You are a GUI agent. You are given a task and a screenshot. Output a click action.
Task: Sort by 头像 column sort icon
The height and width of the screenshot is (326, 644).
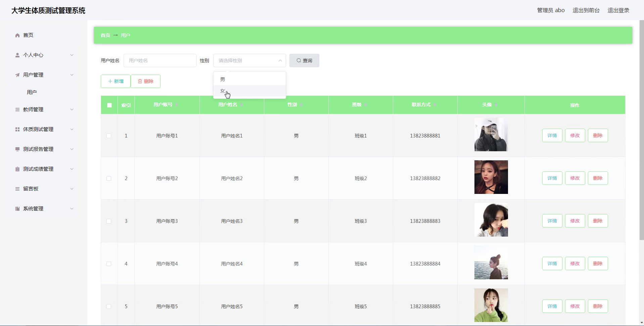coord(496,105)
